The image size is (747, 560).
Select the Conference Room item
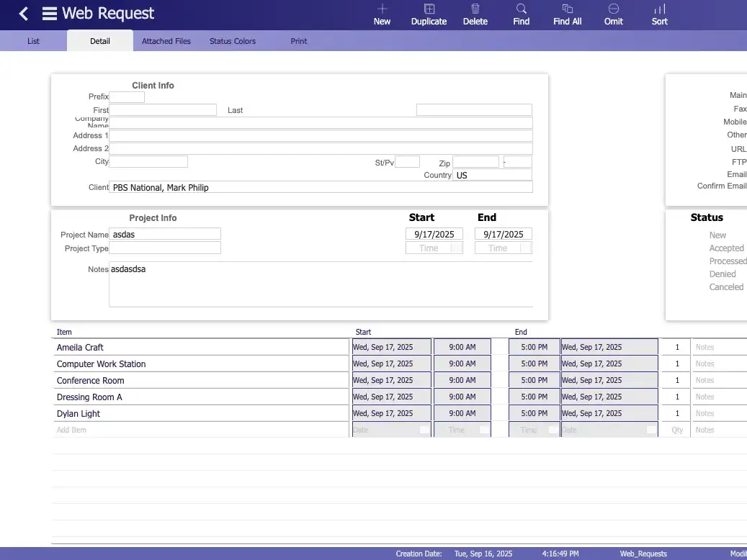(200, 381)
